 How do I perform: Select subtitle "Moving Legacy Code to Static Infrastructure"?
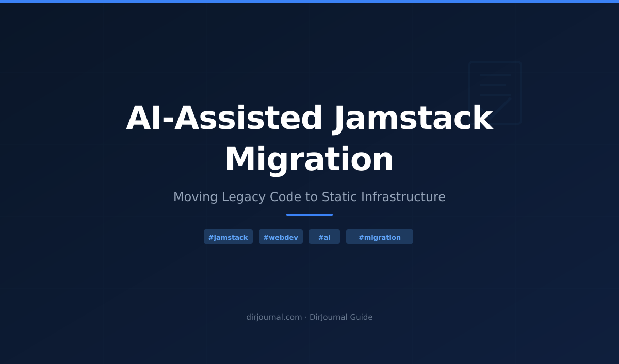pos(309,197)
